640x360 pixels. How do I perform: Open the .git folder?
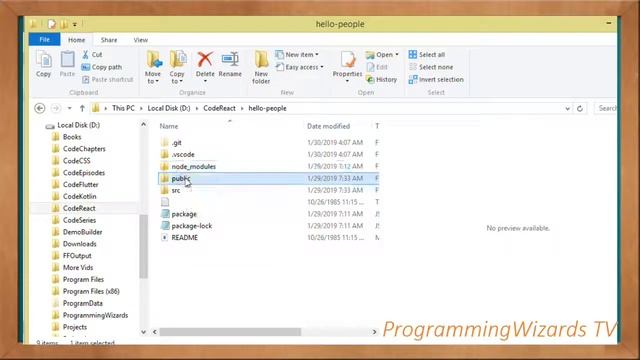click(176, 142)
